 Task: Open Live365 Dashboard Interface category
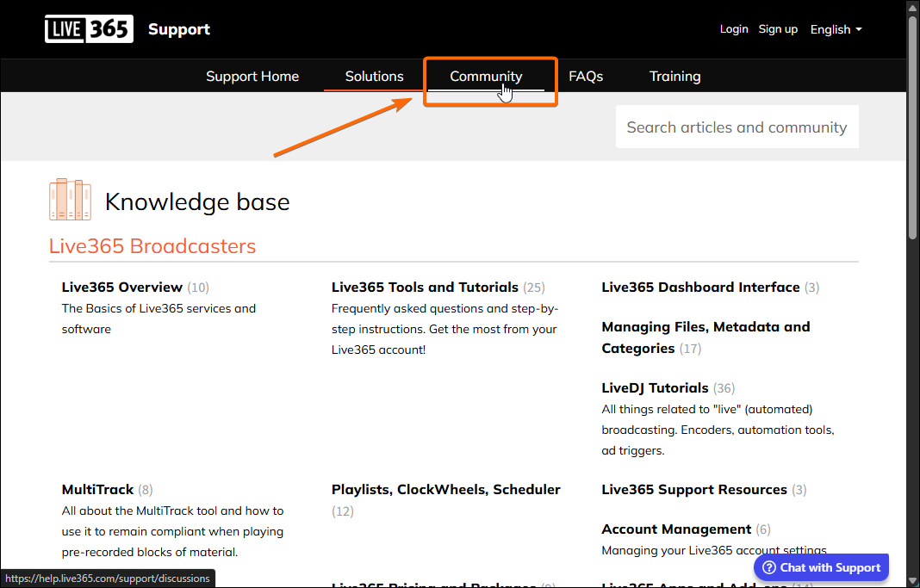[700, 288]
